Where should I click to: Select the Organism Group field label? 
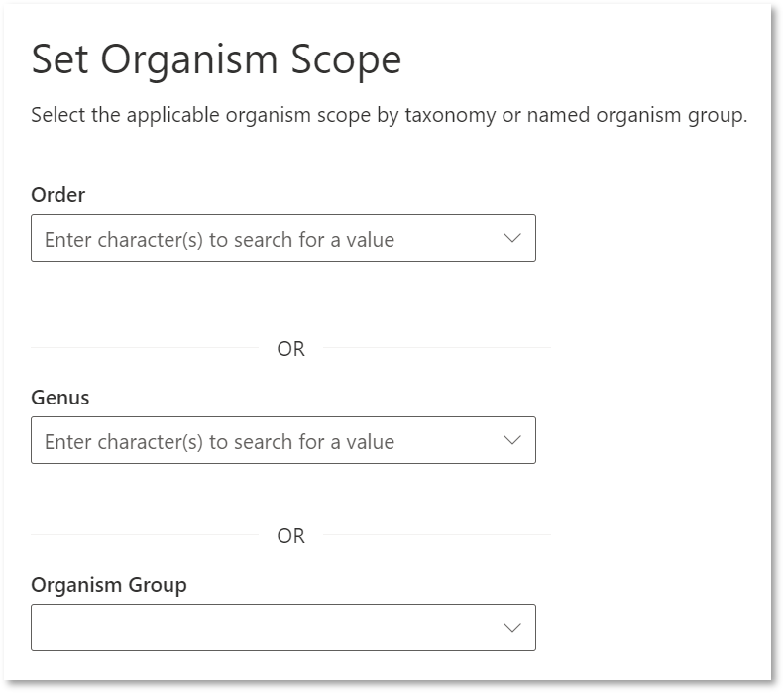click(109, 585)
